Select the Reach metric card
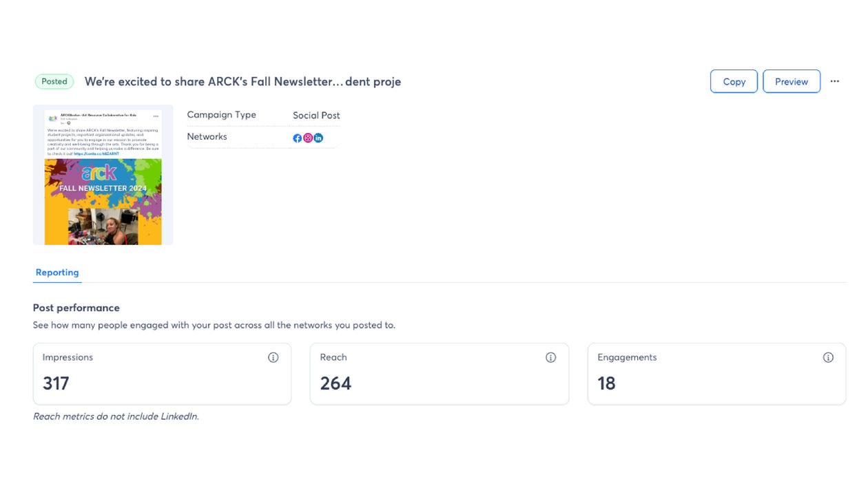Image resolution: width=868 pixels, height=488 pixels. (x=440, y=374)
